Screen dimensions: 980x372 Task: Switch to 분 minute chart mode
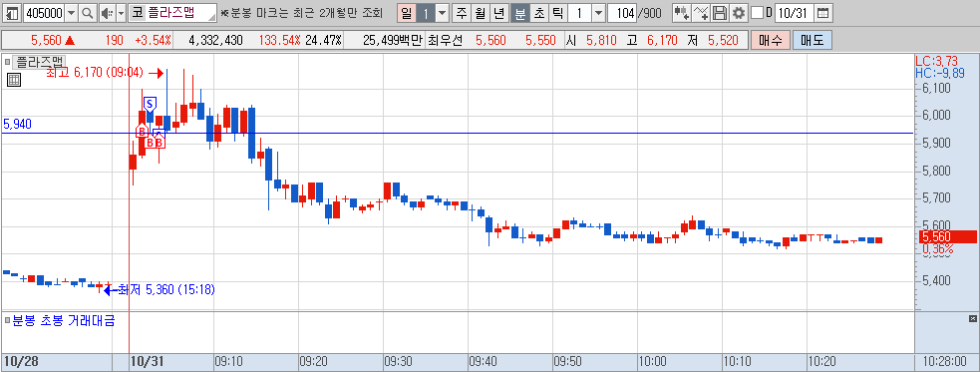click(520, 13)
